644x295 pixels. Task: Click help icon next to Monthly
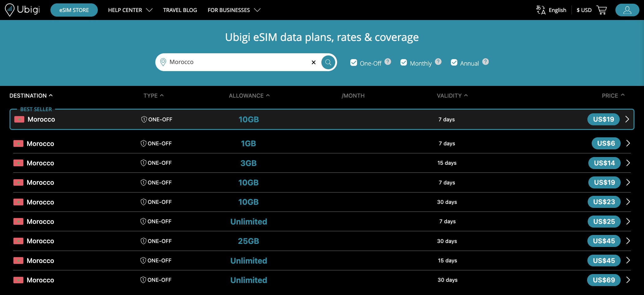tap(438, 62)
